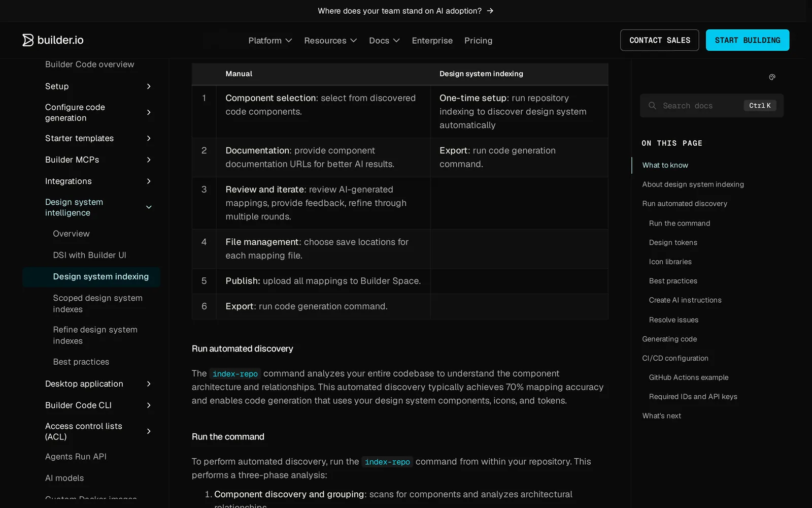Jump to What to know section
Viewport: 812px width, 508px height.
coord(665,165)
